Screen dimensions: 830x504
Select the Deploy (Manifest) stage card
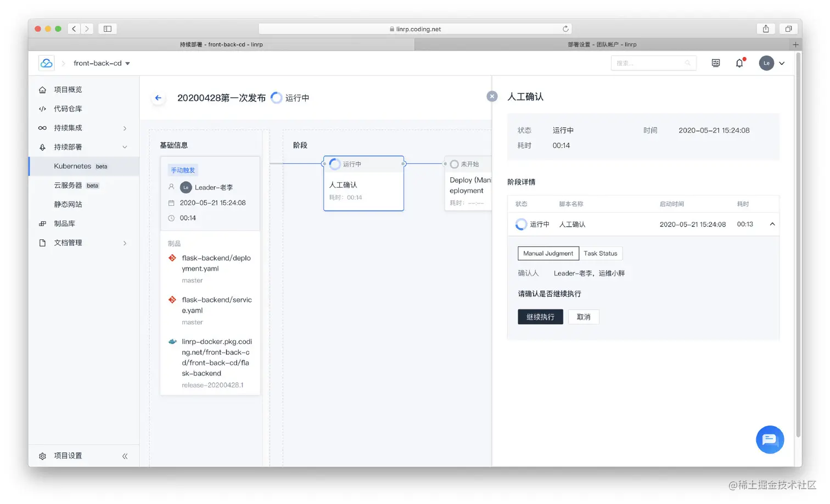click(x=468, y=183)
